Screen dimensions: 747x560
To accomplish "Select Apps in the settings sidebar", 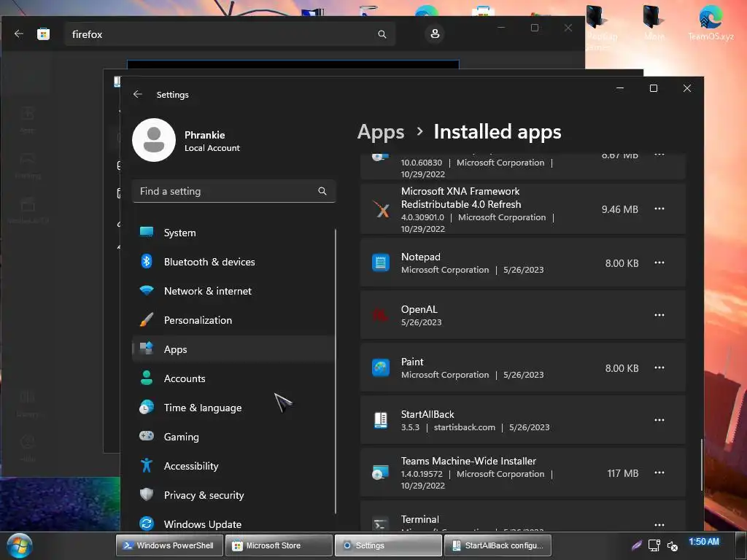I will click(233, 349).
